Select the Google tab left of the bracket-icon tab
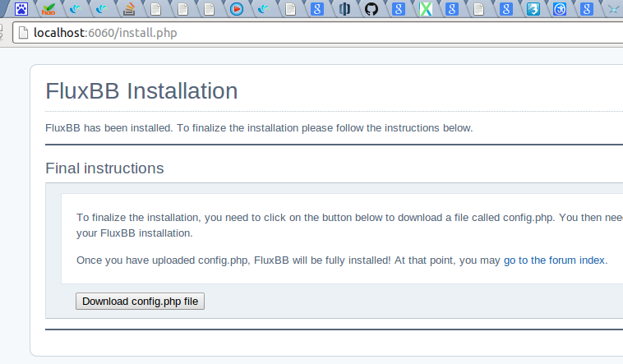 coord(317,9)
